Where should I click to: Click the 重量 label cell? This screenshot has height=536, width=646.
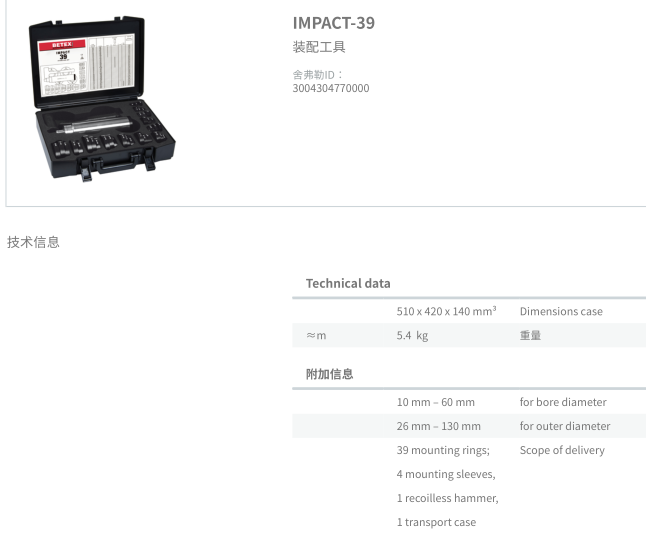530,335
